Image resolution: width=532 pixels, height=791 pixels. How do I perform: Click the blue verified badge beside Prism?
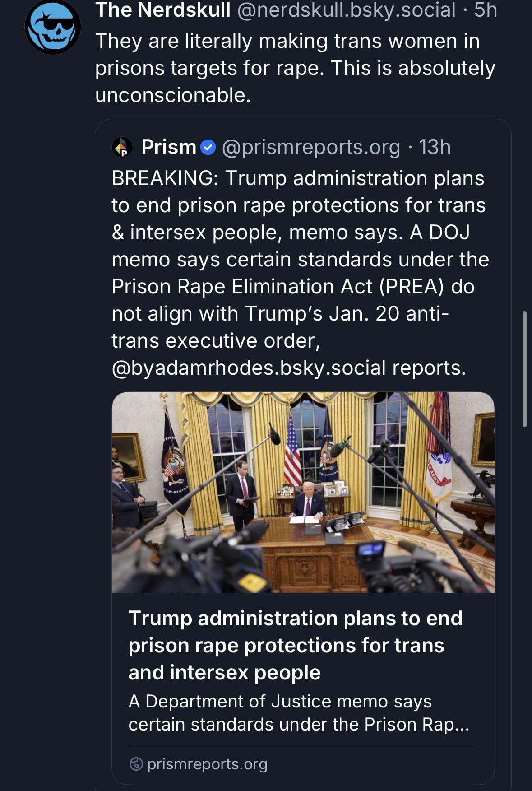pos(208,147)
